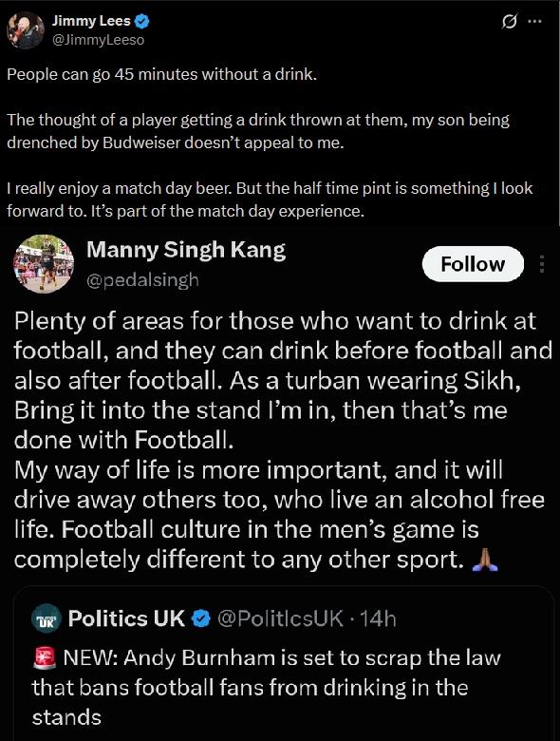560x741 pixels.
Task: Click the 14h timestamp
Action: tap(378, 618)
